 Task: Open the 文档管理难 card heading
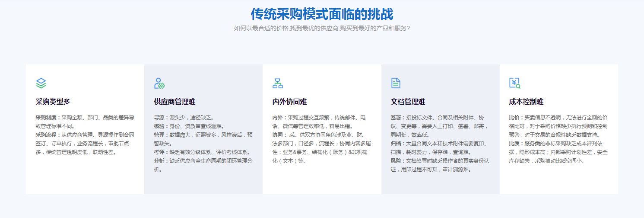coord(408,102)
